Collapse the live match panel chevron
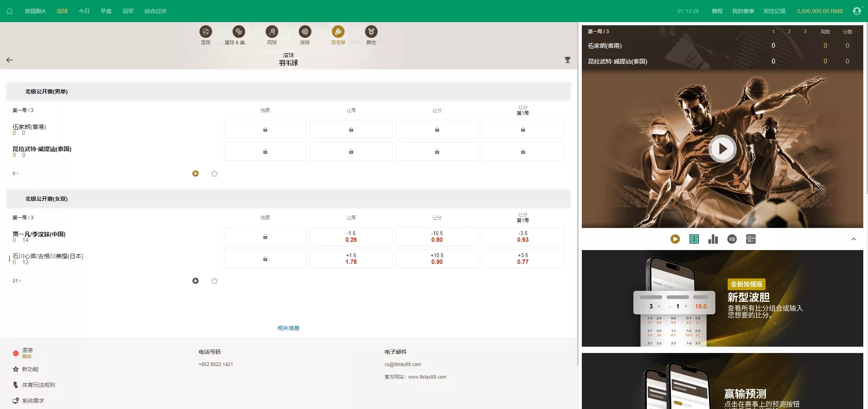This screenshot has height=409, width=868. [x=853, y=239]
